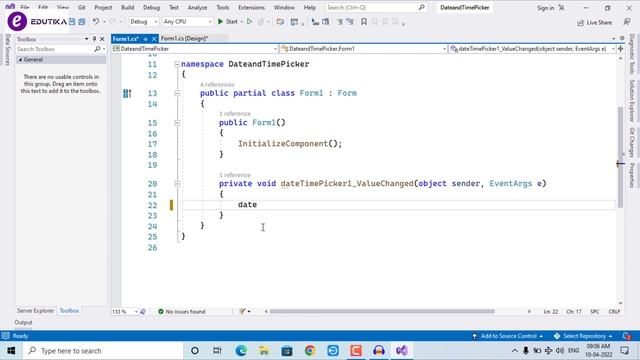Viewport: 640px width, 360px height.
Task: Click the split editor plus icon
Action: click(620, 49)
